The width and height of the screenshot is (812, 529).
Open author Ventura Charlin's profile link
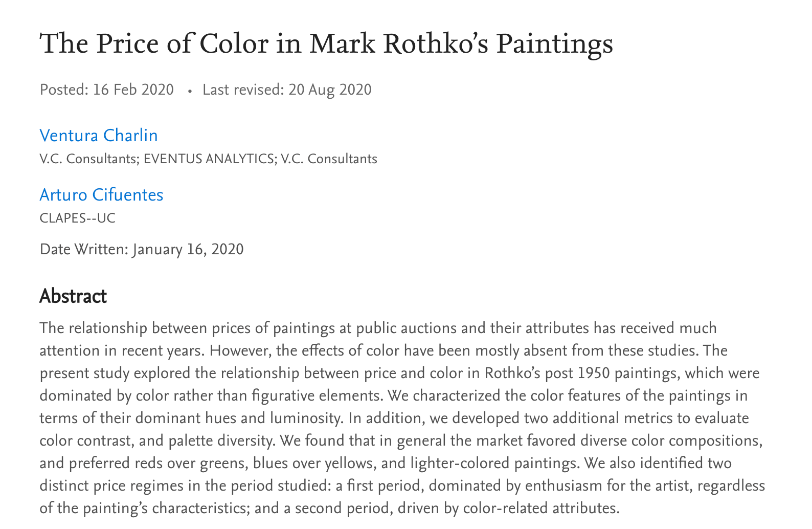99,136
